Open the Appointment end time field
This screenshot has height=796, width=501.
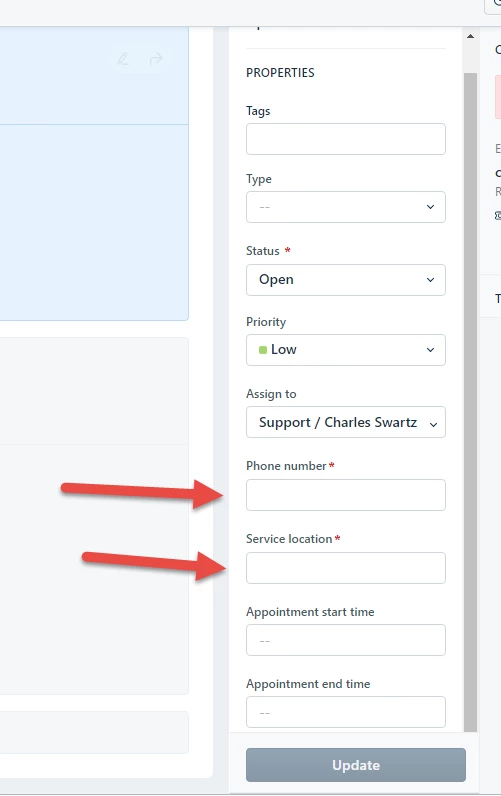pos(346,712)
